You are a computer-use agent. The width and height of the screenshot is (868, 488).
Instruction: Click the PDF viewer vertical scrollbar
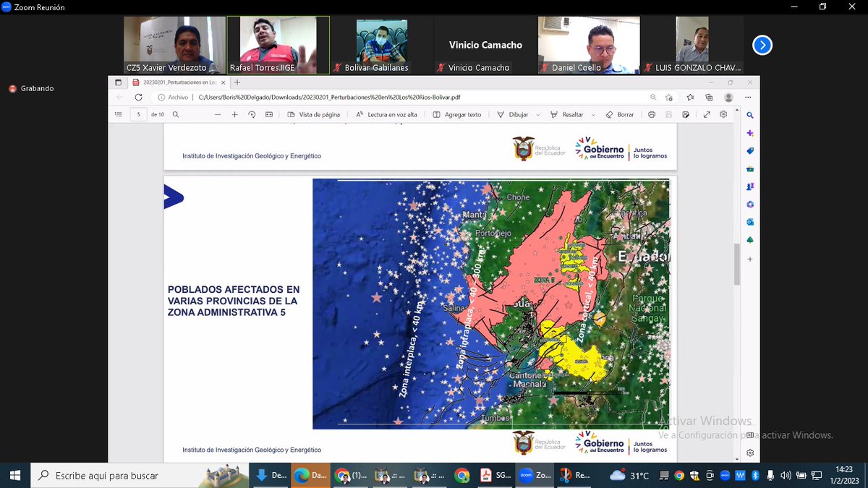click(737, 264)
